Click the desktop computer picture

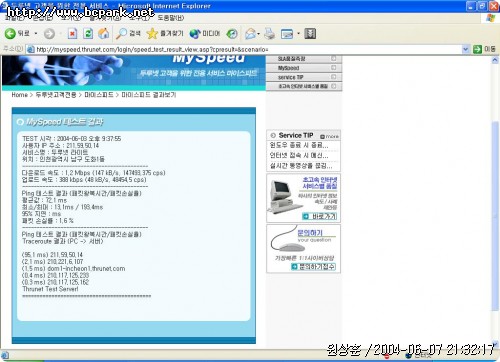(x=285, y=197)
